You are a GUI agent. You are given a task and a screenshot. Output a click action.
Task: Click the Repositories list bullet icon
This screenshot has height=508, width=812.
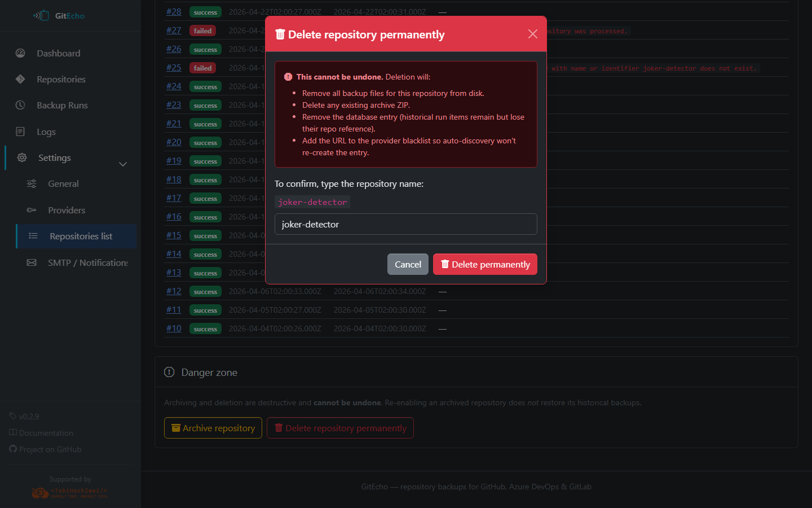pos(33,236)
